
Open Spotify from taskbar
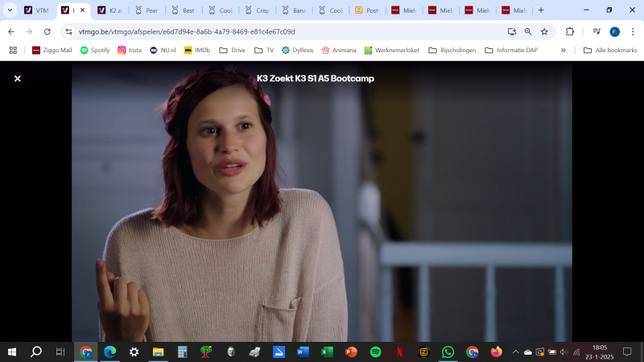375,352
